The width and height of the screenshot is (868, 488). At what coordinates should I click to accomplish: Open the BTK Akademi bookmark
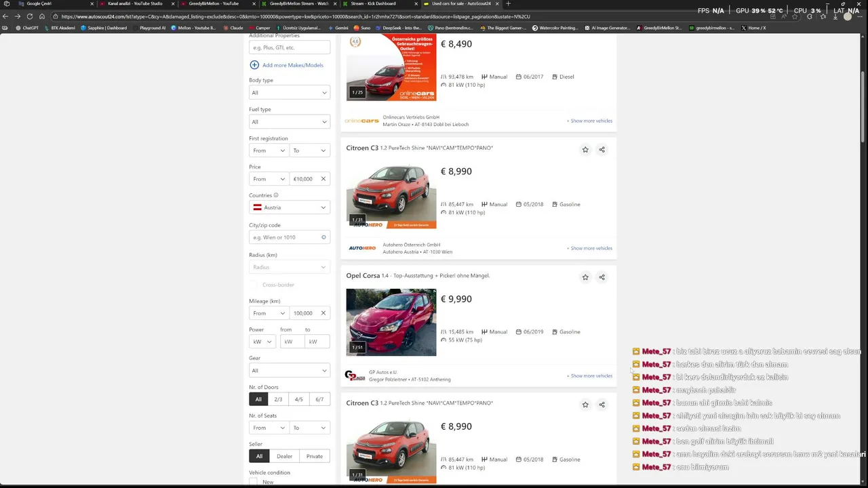click(x=59, y=28)
